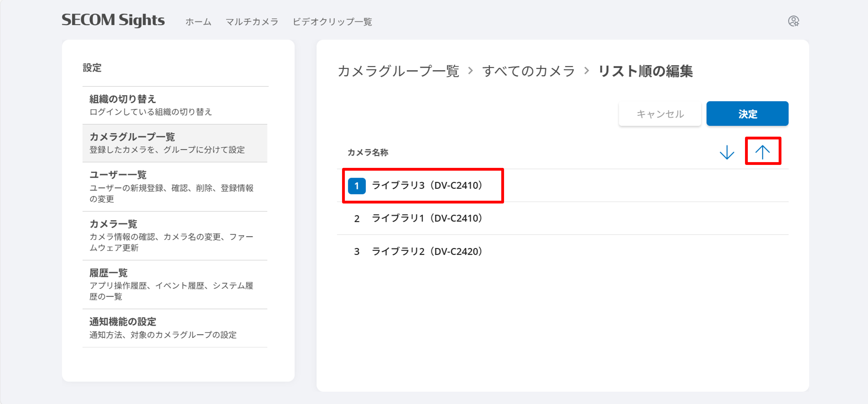Click the カメラ名称 column header
The height and width of the screenshot is (404, 868).
tap(368, 152)
